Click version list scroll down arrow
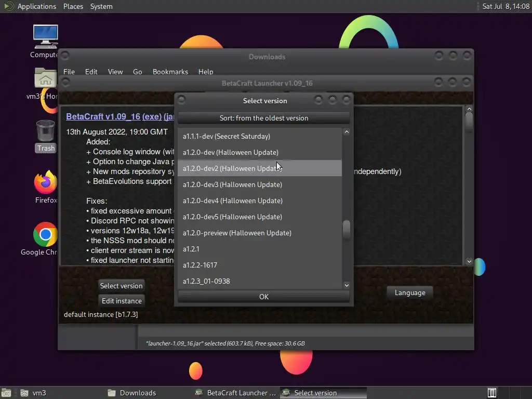532x399 pixels. 347,285
